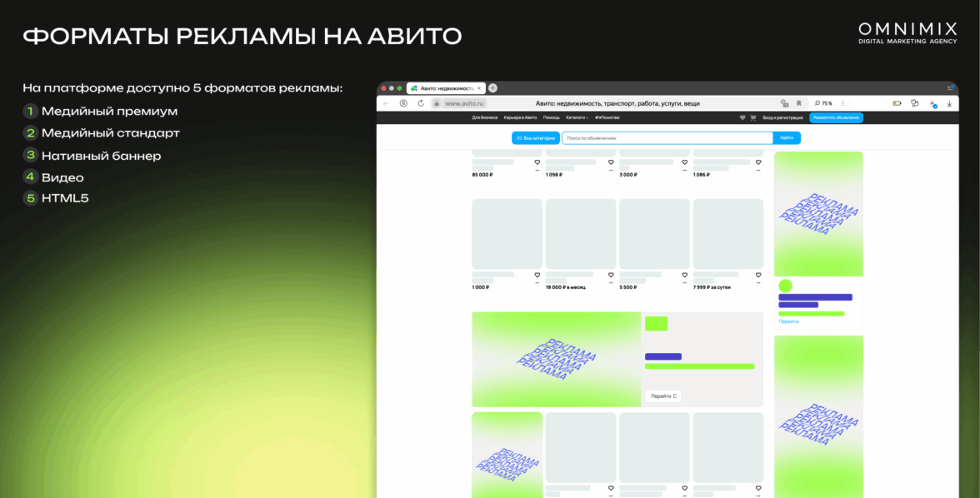Bookmark the page with the bookmark icon
This screenshot has width=980, height=498.
798,104
